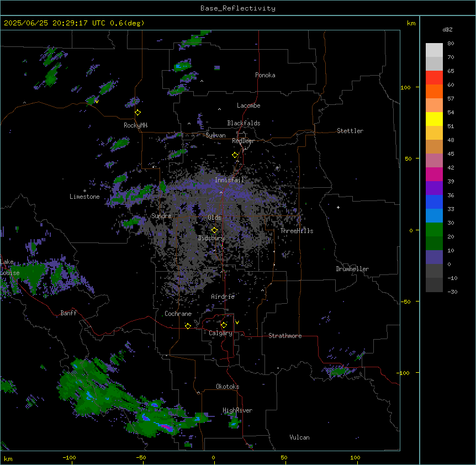Click the white asterisk marker above Limestone
This screenshot has height=465, width=476.
click(x=84, y=191)
